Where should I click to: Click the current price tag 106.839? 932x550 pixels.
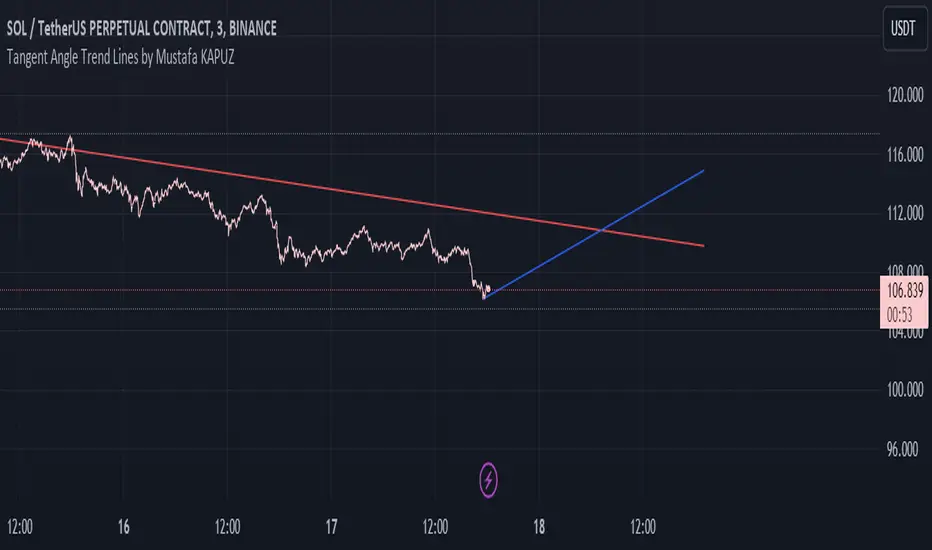[x=906, y=290]
